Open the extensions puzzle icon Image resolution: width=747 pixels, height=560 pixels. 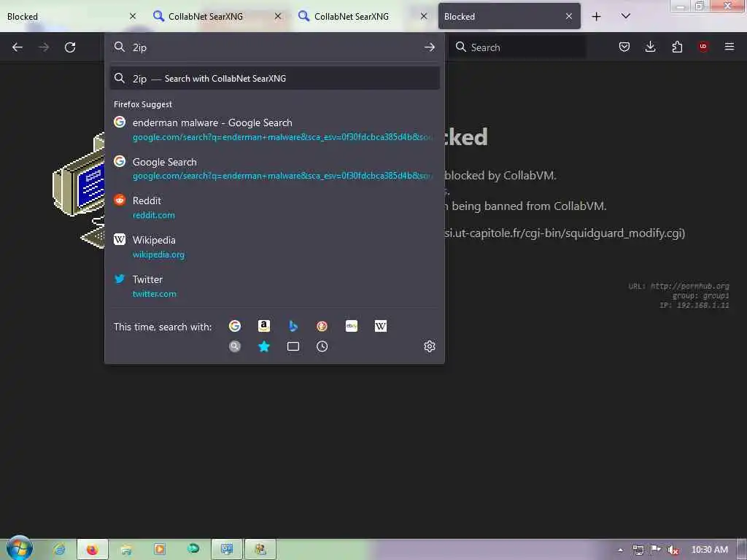click(x=677, y=47)
